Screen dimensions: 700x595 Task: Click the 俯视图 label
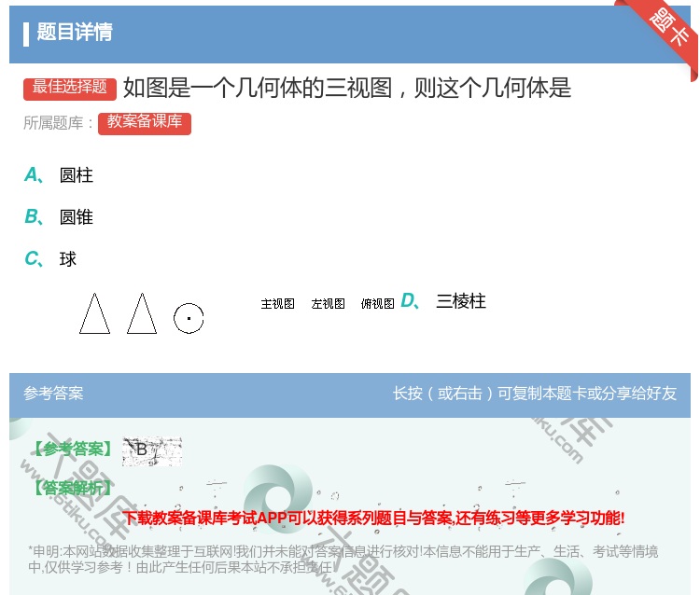[378, 304]
